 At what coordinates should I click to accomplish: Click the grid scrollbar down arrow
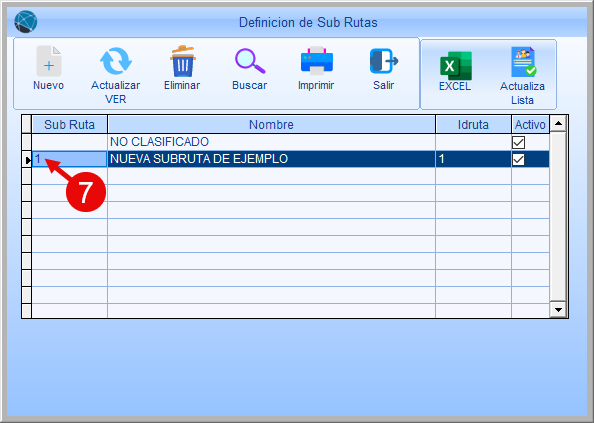coord(558,310)
